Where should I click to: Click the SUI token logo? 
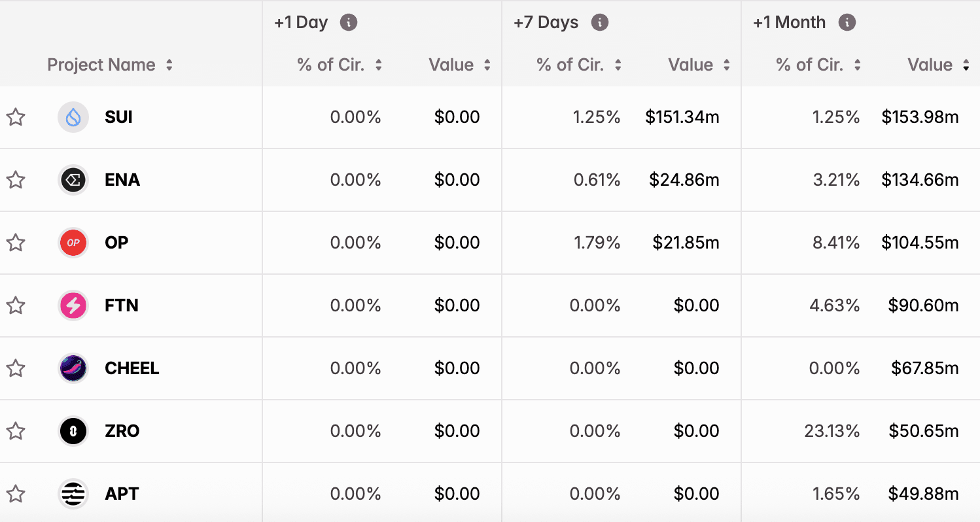tap(73, 116)
